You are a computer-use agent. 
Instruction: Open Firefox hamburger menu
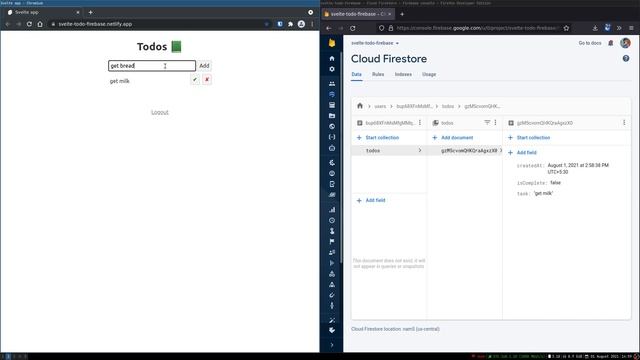631,28
